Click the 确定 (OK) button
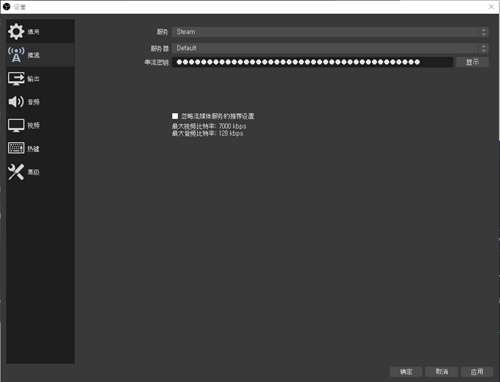 pyautogui.click(x=406, y=372)
